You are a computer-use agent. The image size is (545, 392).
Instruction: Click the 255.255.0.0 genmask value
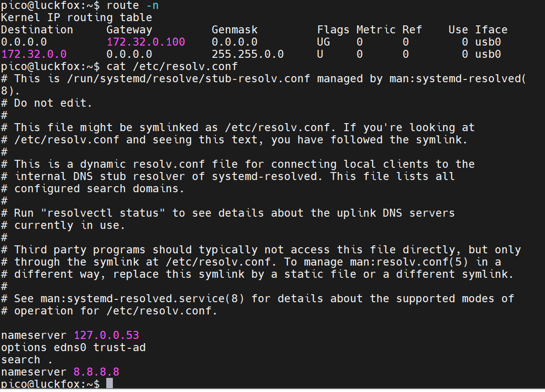pos(247,54)
